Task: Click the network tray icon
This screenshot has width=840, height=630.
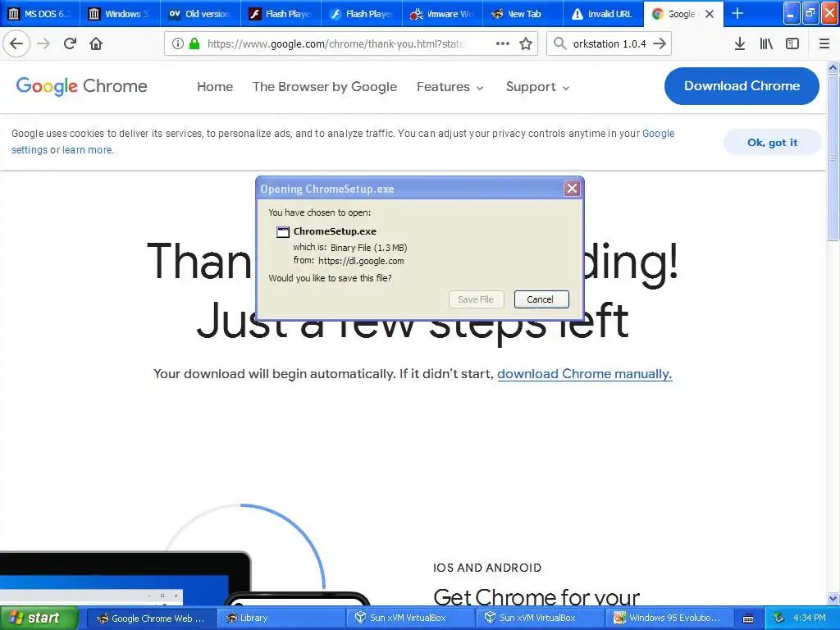Action: click(x=779, y=618)
